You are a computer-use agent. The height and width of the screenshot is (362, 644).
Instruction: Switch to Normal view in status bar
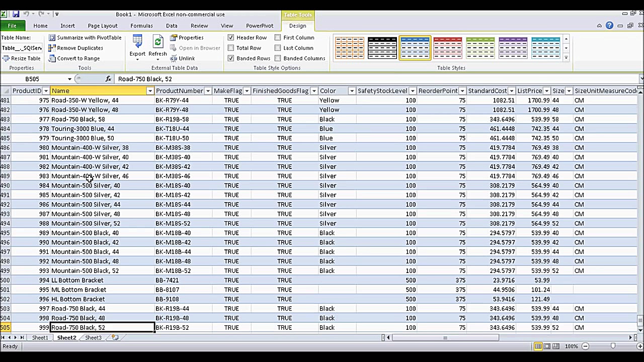[x=538, y=346]
